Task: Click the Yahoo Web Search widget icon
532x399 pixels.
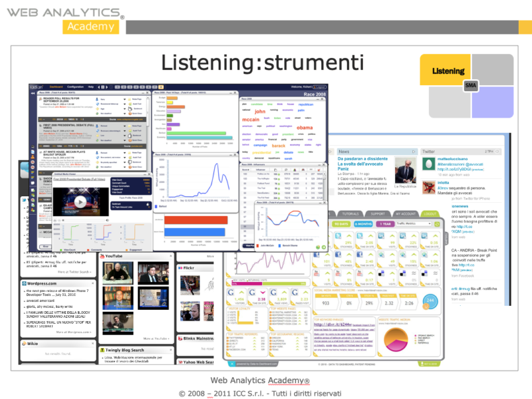Action: point(180,362)
